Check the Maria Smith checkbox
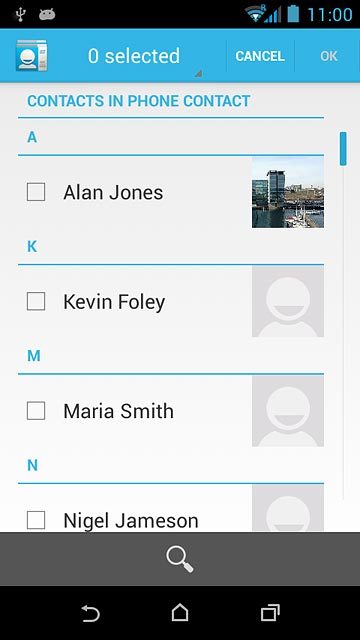Image resolution: width=360 pixels, height=640 pixels. pos(36,411)
